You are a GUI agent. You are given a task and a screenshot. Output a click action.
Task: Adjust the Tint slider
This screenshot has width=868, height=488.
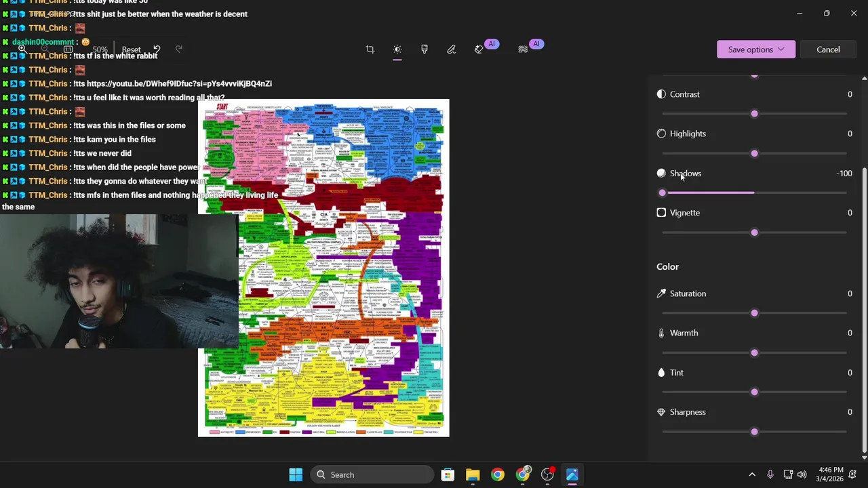(x=754, y=392)
